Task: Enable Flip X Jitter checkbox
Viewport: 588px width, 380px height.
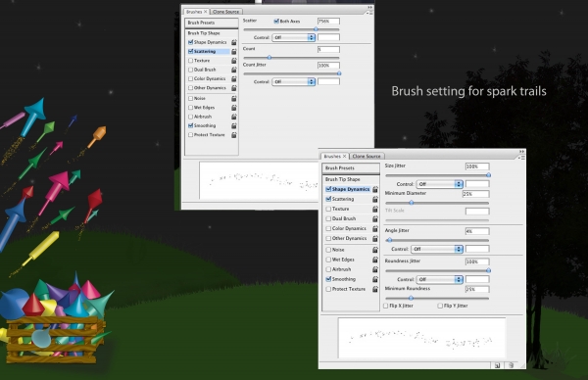Action: (385, 306)
